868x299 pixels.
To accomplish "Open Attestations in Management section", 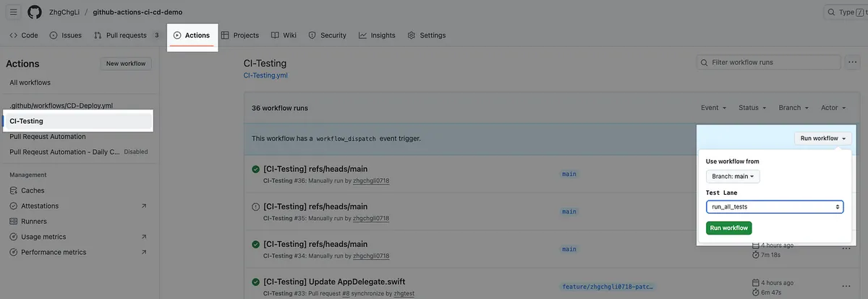I will coord(40,206).
